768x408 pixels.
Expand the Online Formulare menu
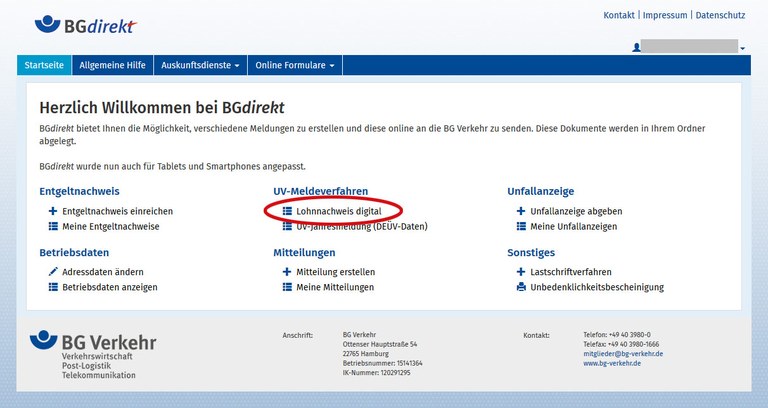coord(295,65)
